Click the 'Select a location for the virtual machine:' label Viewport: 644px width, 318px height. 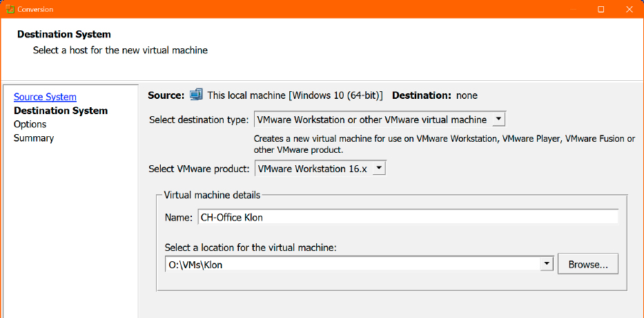point(251,247)
